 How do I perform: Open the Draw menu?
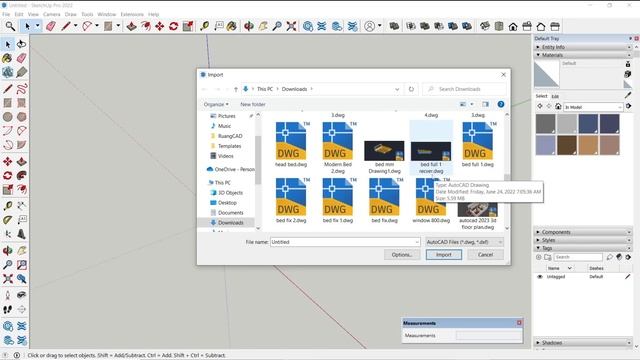71,14
